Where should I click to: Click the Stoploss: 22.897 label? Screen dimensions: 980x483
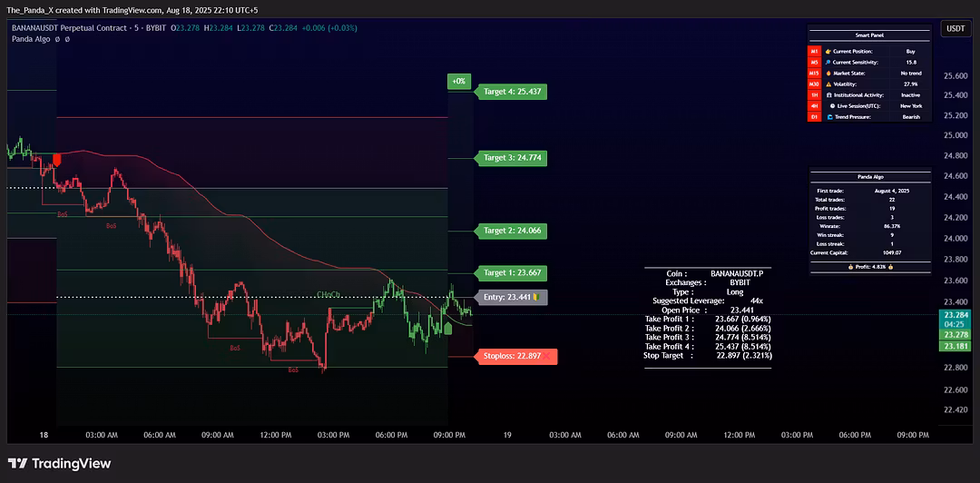pos(515,356)
